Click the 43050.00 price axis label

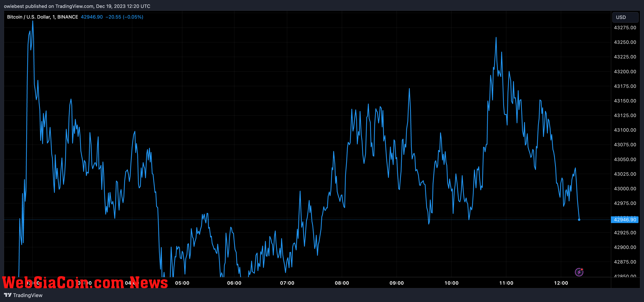tap(625, 159)
